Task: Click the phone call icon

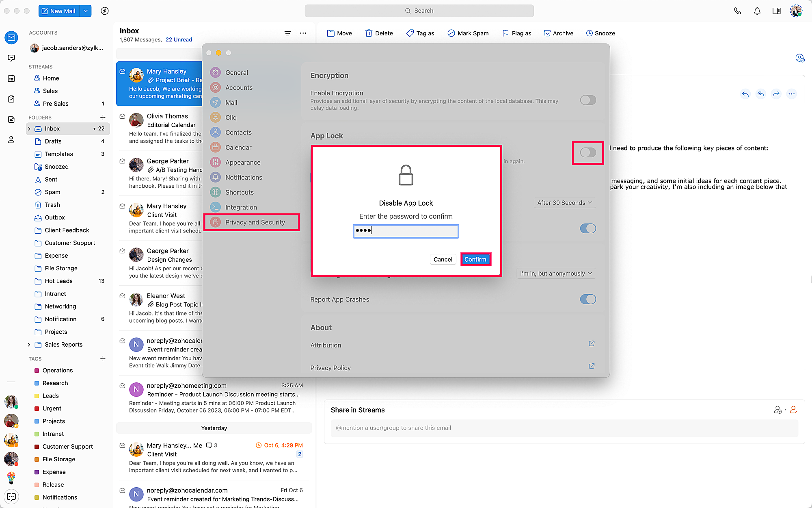Action: click(x=737, y=11)
